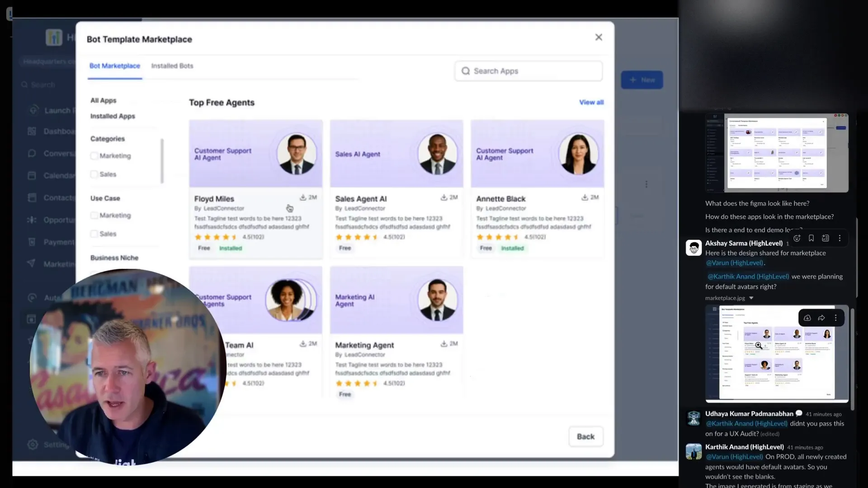Click the star rating on Annette Black card
This screenshot has width=868, height=488.
point(498,237)
